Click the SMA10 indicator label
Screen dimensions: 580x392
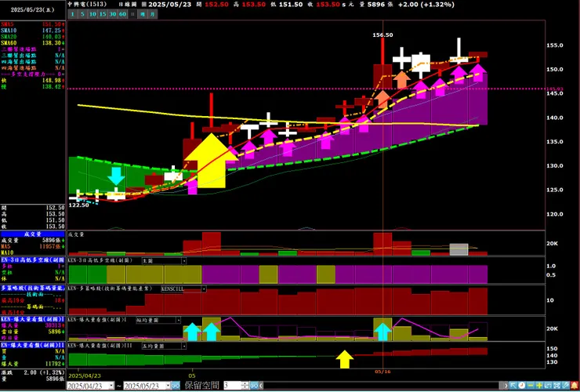tap(9, 31)
